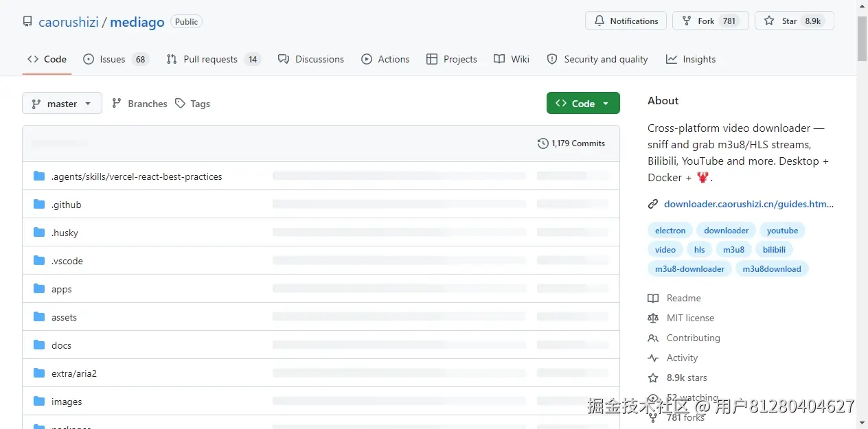Screen dimensions: 868x429
Task: Select the m3u8-downloader topic tag
Action: pyautogui.click(x=689, y=269)
